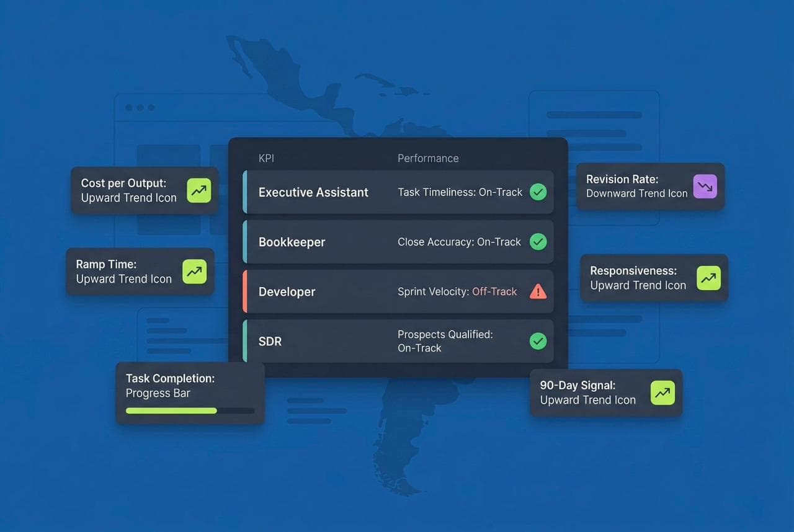
Task: Select the Developer row
Action: tap(397, 291)
